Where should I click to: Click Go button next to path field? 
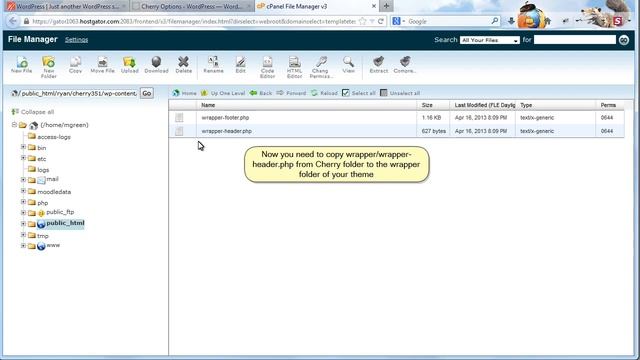147,93
